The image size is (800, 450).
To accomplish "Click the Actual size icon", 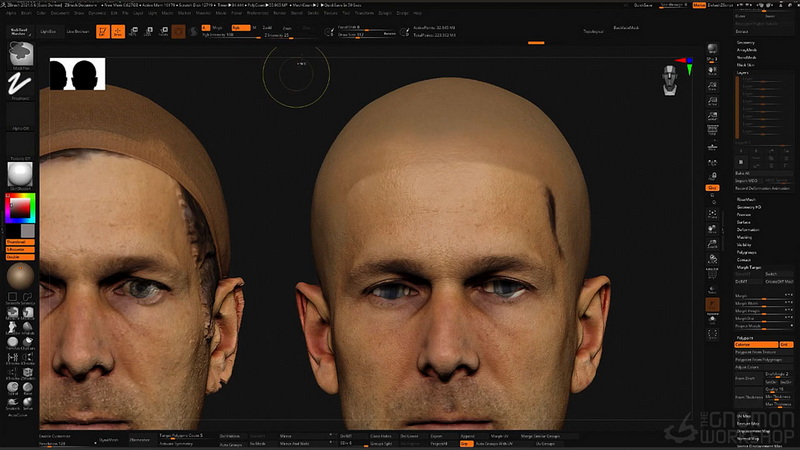I will (x=712, y=101).
